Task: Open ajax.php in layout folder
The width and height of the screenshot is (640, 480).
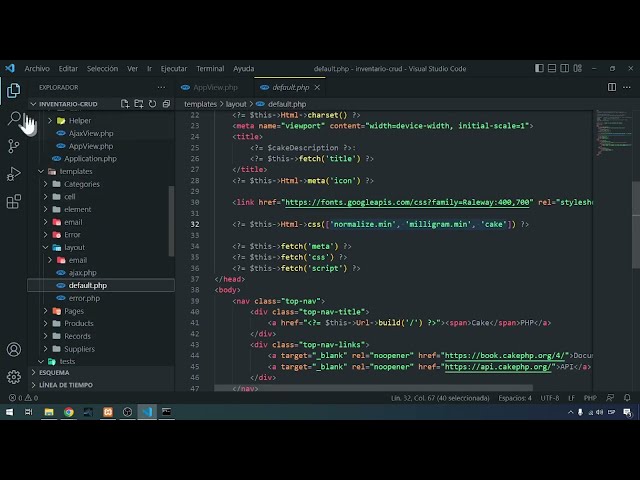Action: [82, 273]
